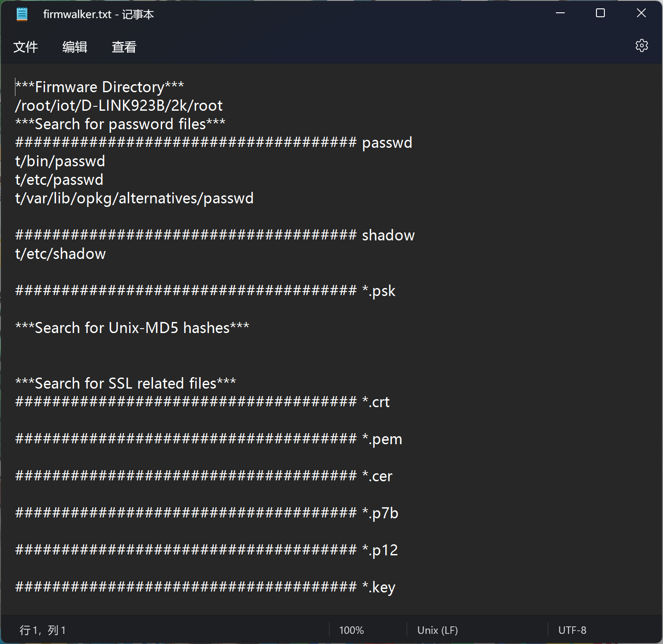Click the Unix (LF) line ending indicator
The width and height of the screenshot is (663, 644).
(438, 630)
